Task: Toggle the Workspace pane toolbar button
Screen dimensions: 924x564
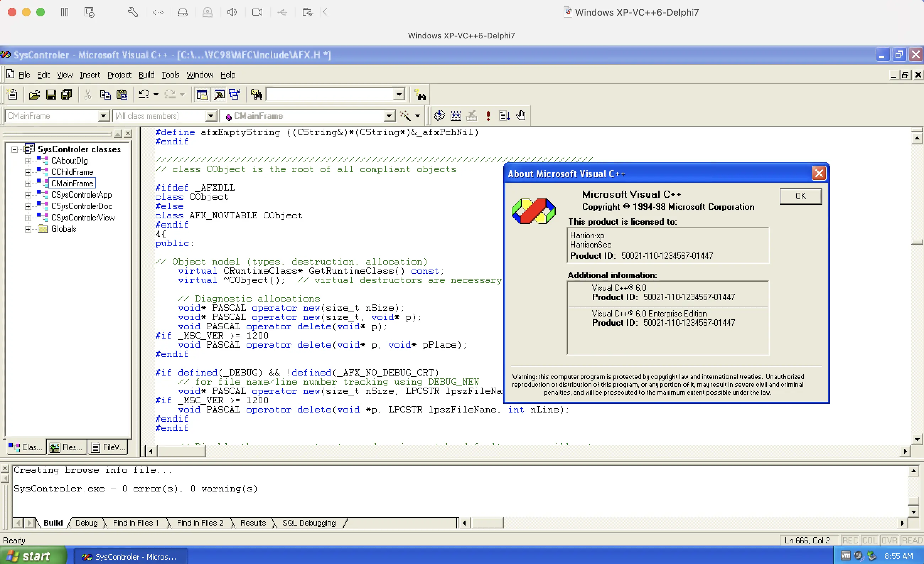Action: [x=203, y=94]
